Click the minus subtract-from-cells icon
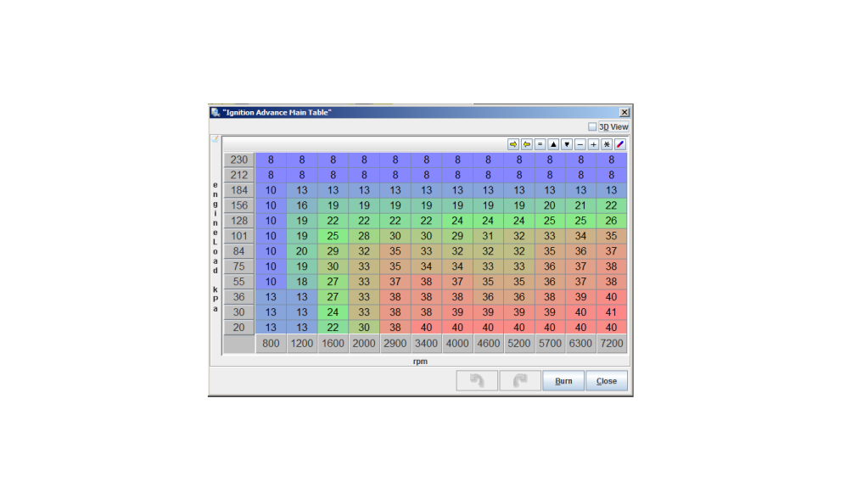Screen dimensions: 868x488 pyautogui.click(x=580, y=144)
